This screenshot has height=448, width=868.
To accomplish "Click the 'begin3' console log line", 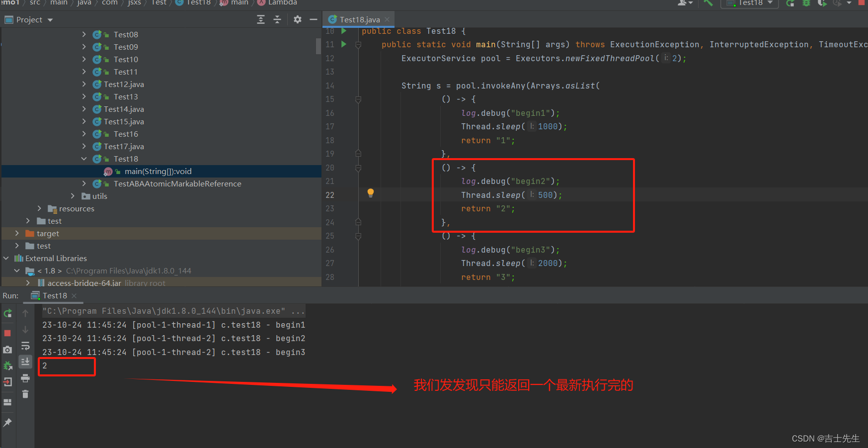I will [173, 352].
